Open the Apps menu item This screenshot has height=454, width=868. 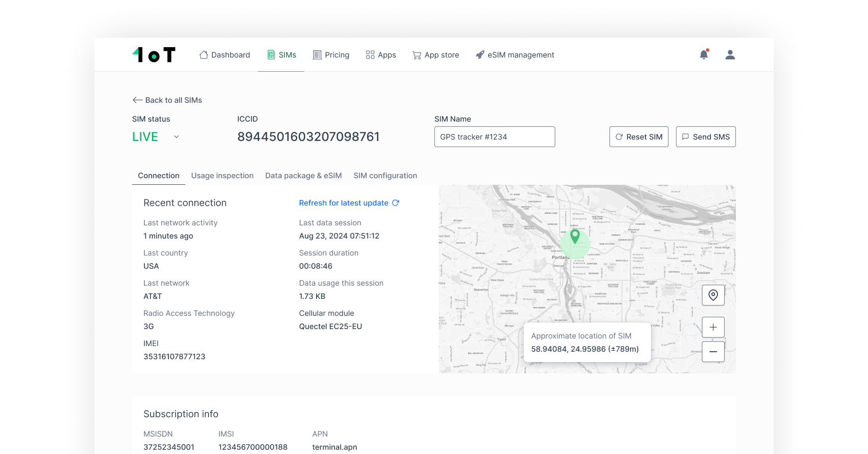tap(381, 55)
